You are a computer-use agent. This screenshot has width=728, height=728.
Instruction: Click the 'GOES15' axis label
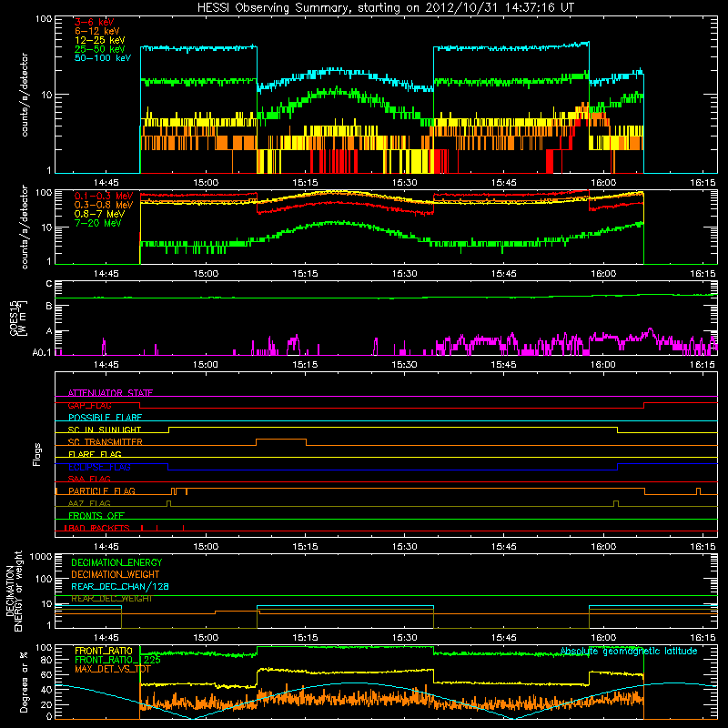pyautogui.click(x=15, y=318)
